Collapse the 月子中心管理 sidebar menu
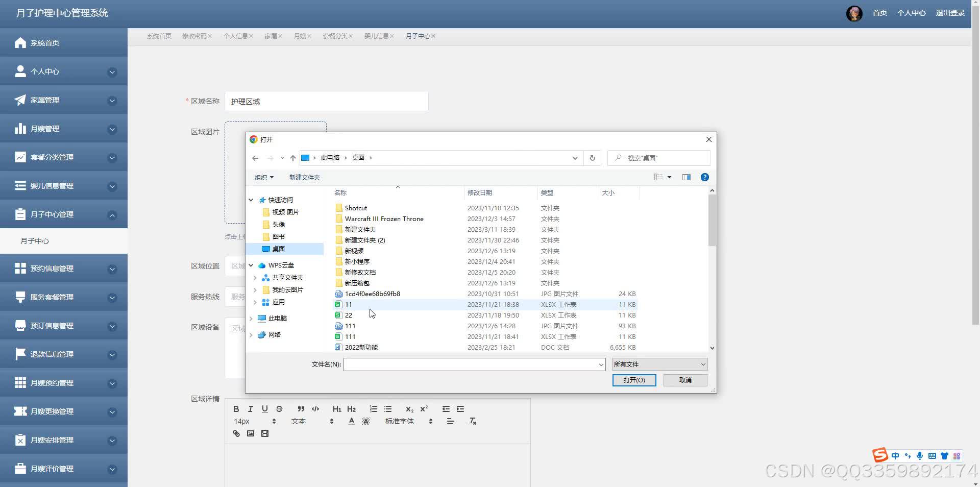 64,214
